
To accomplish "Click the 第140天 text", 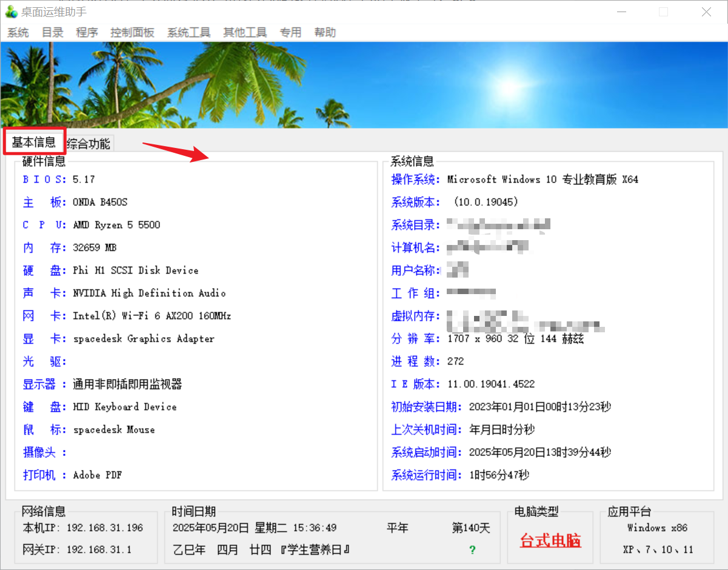I will (x=471, y=528).
